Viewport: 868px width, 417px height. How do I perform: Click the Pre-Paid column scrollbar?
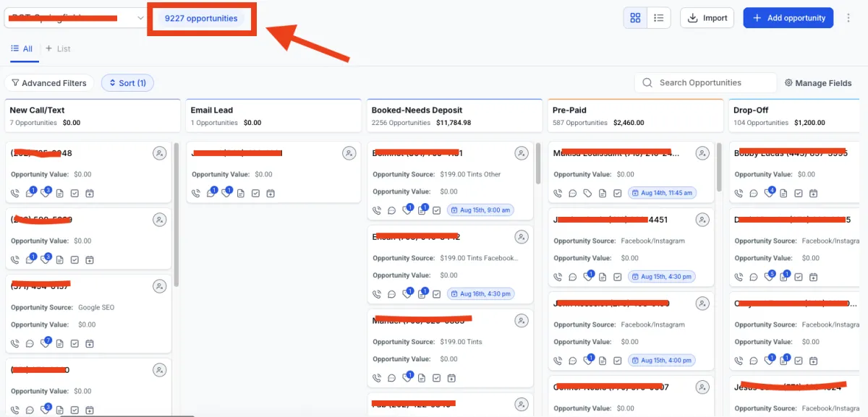(718, 166)
